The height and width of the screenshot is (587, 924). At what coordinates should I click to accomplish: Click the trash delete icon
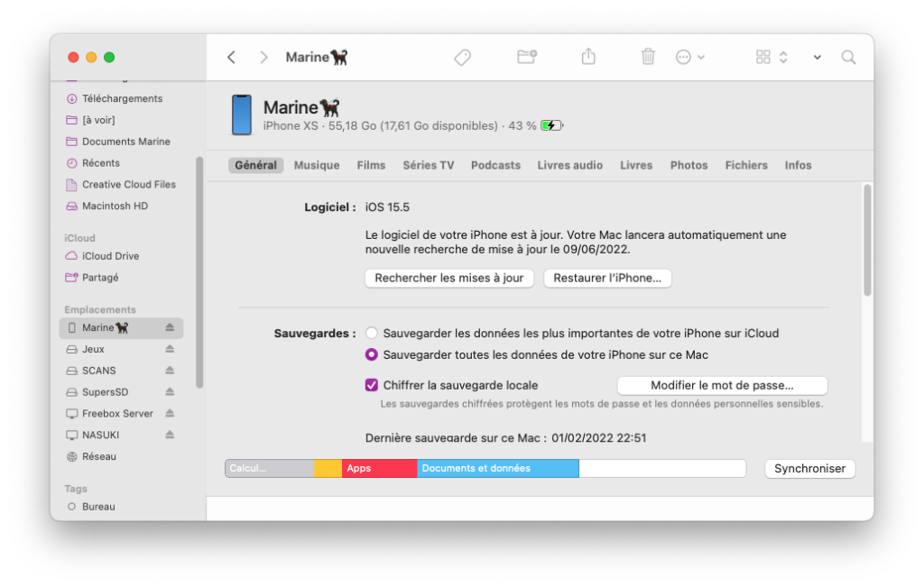(648, 57)
